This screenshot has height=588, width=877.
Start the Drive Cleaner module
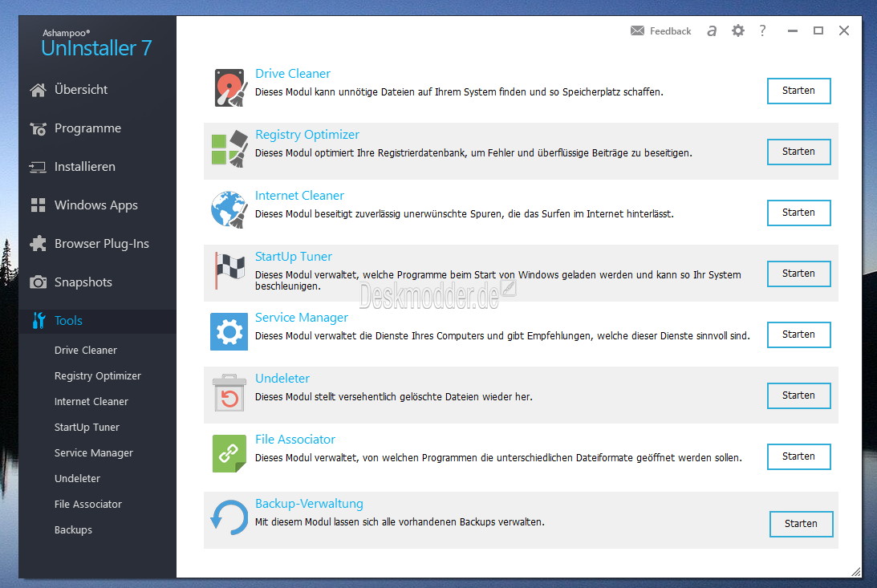click(798, 91)
